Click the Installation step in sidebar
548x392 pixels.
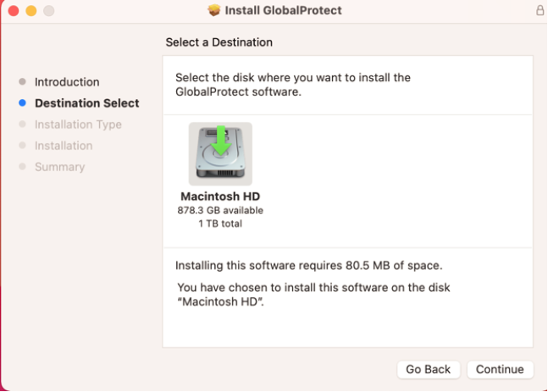(64, 146)
